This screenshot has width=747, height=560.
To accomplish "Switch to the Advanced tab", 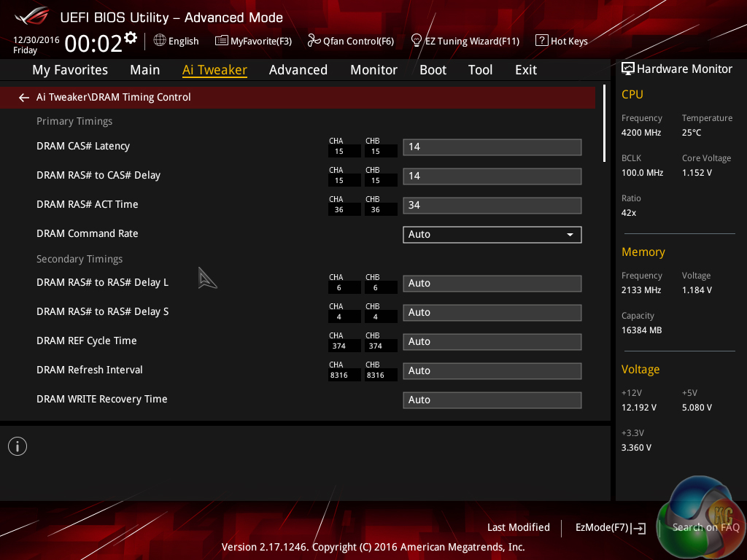I will click(x=298, y=70).
